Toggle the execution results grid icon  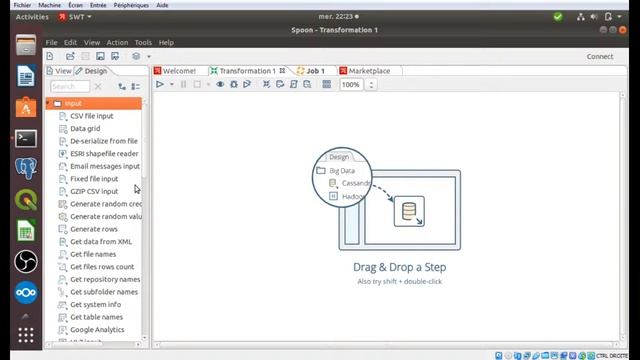[327, 84]
